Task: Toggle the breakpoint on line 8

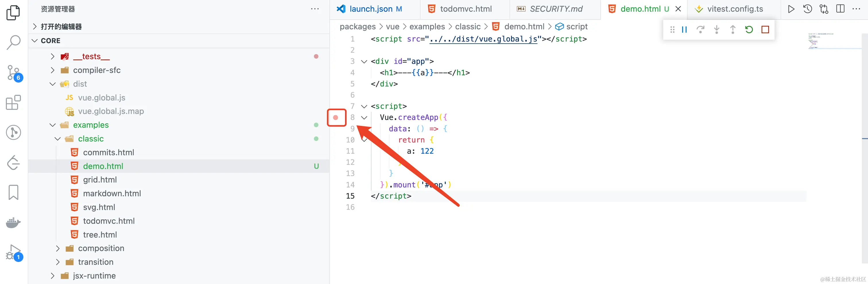Action: [x=336, y=118]
